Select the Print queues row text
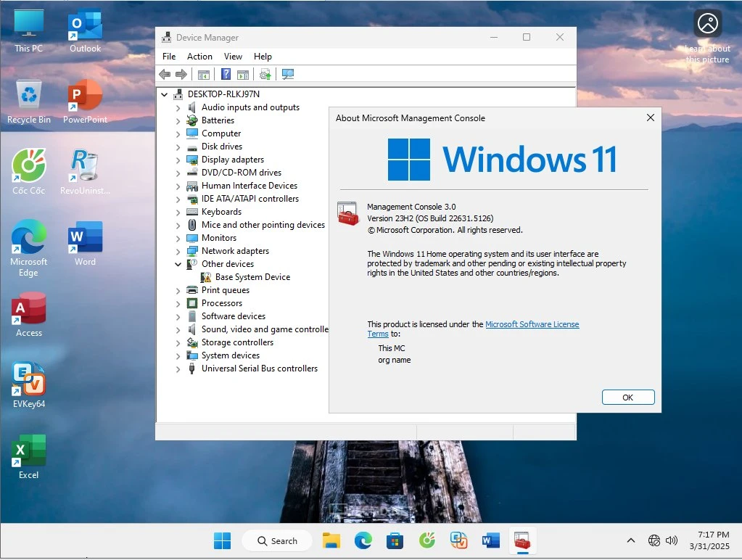The image size is (742, 560). [x=226, y=289]
